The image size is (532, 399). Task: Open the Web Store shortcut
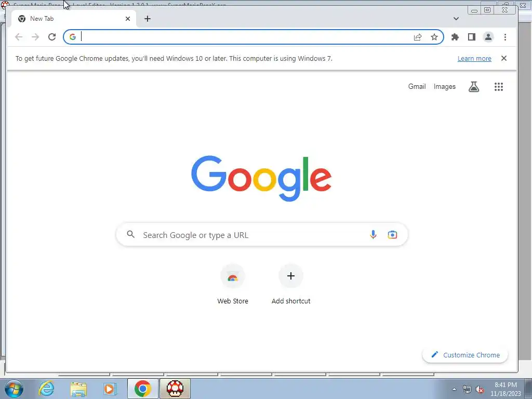233,285
